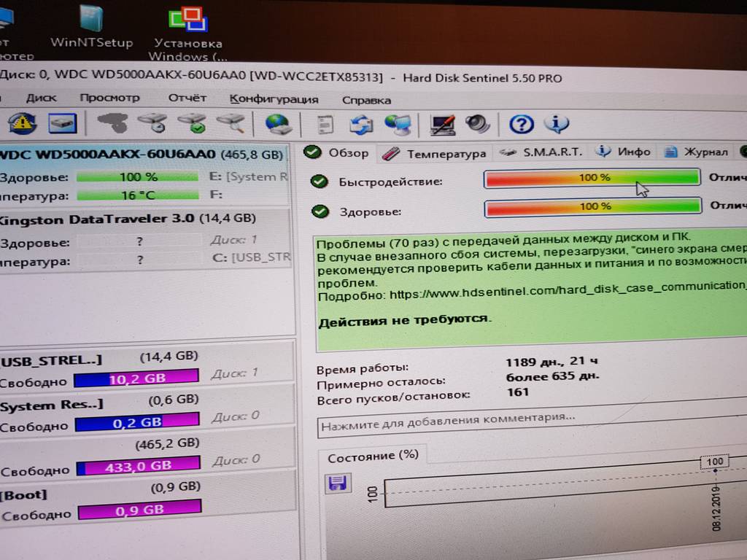Switch to the Обзор tab
The height and width of the screenshot is (560, 747).
(337, 153)
